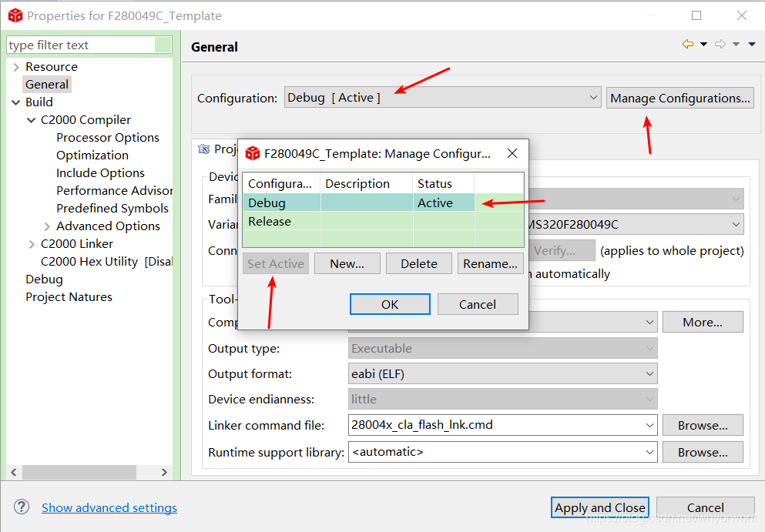
Task: Select Include Options
Action: [x=100, y=172]
